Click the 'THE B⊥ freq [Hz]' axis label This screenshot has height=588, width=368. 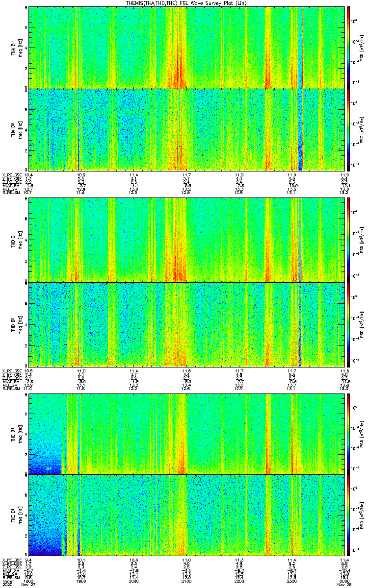pyautogui.click(x=16, y=433)
